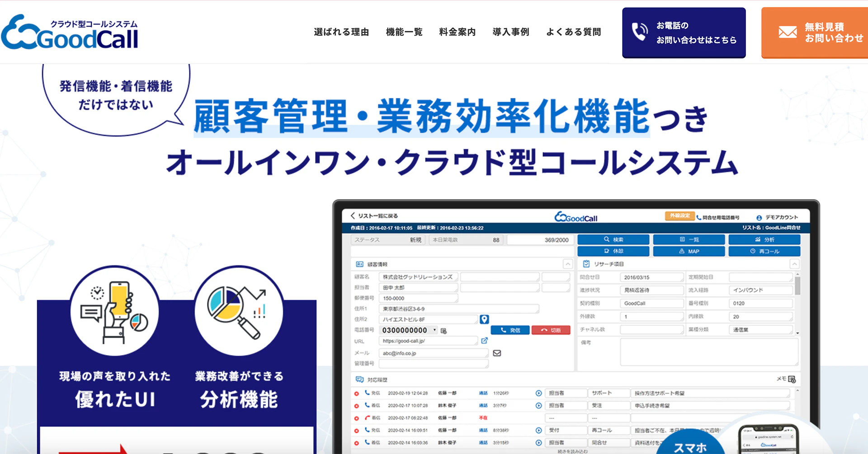The image size is (868, 454).
Task: Click the GoodCall logo in the header
Action: coord(70,33)
